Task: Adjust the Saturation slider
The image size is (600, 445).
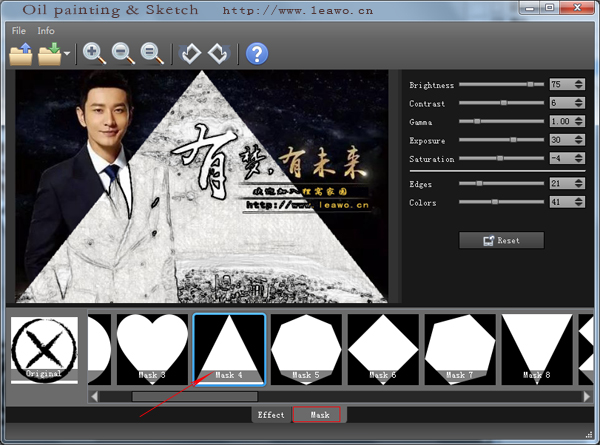Action: (501, 158)
